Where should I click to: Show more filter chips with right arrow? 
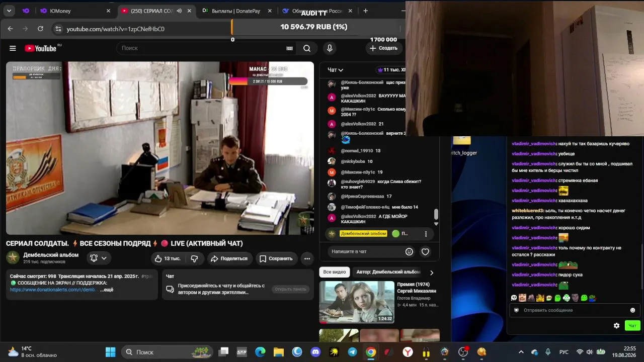pyautogui.click(x=431, y=273)
